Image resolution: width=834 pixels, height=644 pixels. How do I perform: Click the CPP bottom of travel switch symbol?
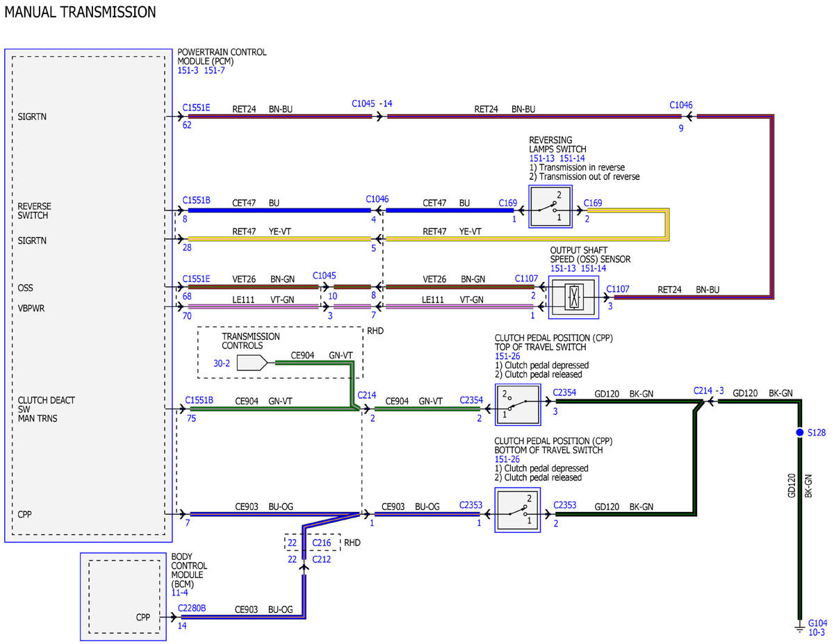pyautogui.click(x=518, y=510)
